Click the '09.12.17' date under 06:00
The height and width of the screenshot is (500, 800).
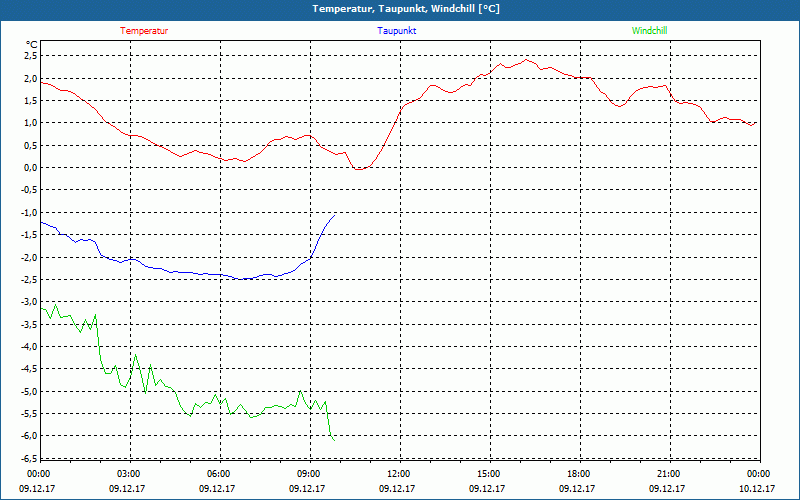pos(217,488)
